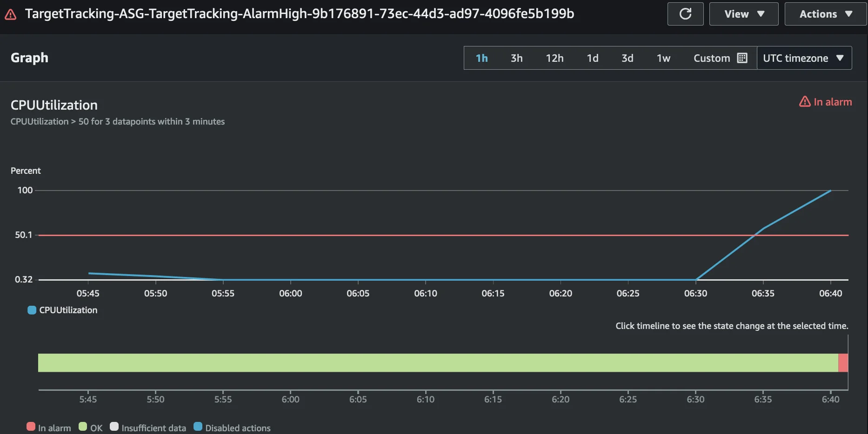Click the In alarm legend swatch
The width and height of the screenshot is (868, 434).
click(x=31, y=427)
